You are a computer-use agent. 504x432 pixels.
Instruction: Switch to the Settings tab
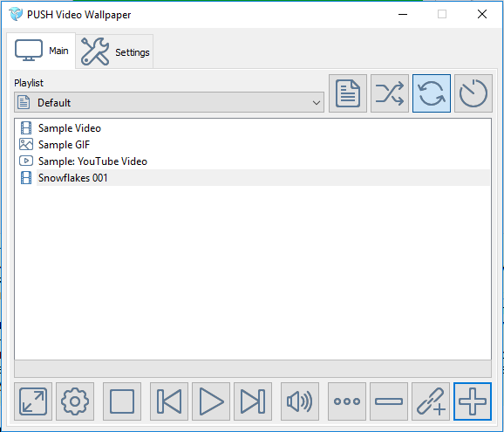click(x=115, y=51)
